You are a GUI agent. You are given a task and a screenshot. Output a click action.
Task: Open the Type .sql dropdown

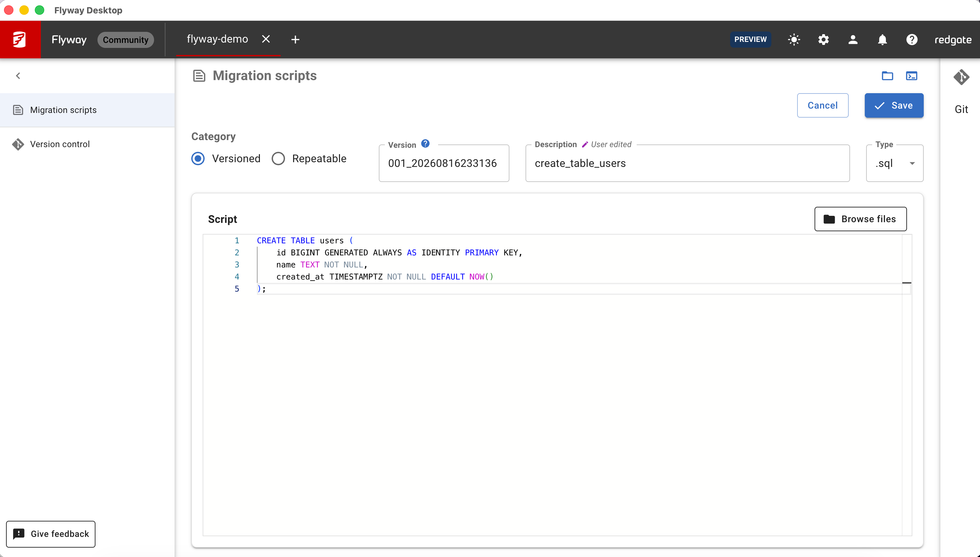(x=894, y=163)
